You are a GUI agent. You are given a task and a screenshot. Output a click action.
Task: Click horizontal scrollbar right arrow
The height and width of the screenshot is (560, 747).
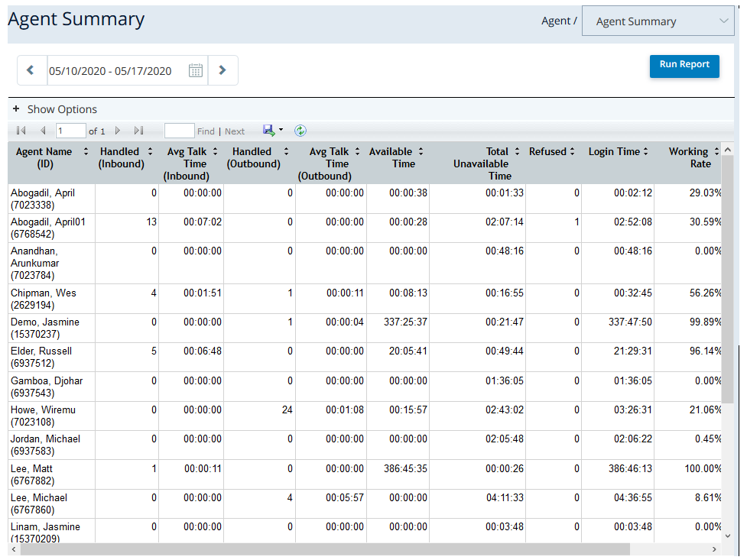[x=714, y=549]
